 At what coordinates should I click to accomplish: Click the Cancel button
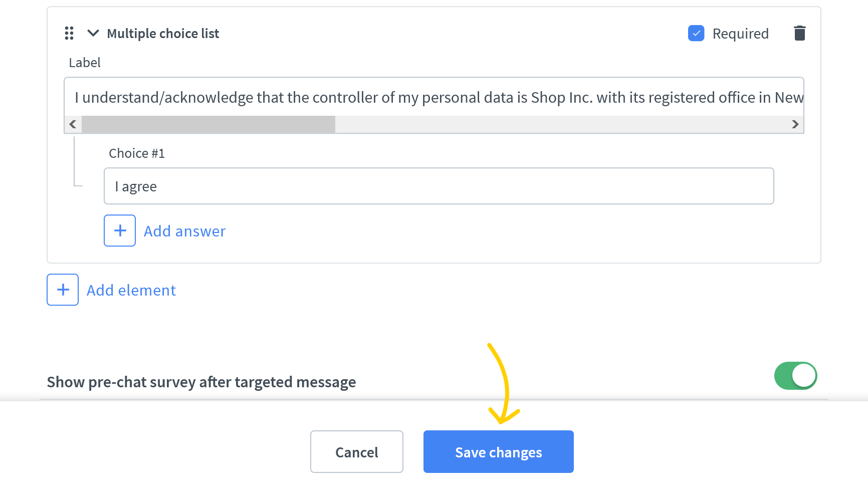tap(356, 451)
